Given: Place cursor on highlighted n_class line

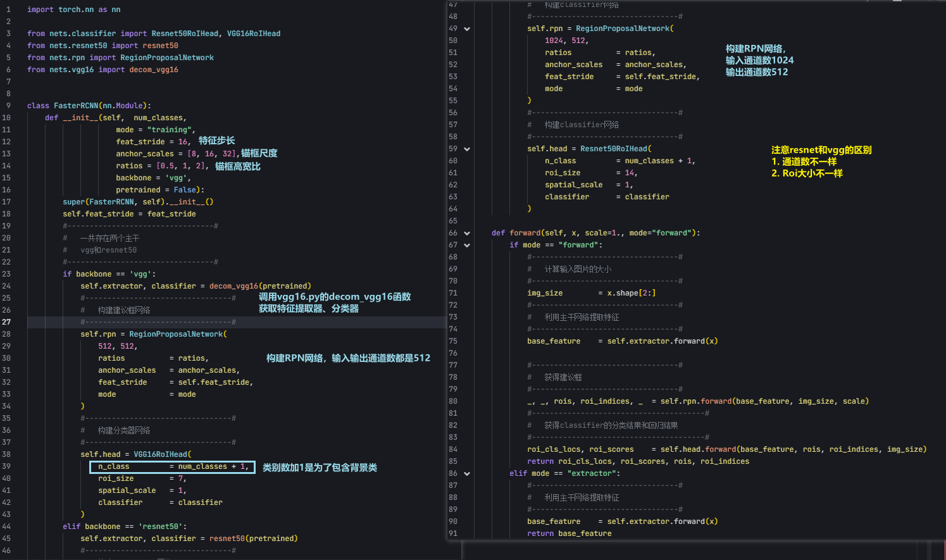Looking at the screenshot, I should click(173, 467).
